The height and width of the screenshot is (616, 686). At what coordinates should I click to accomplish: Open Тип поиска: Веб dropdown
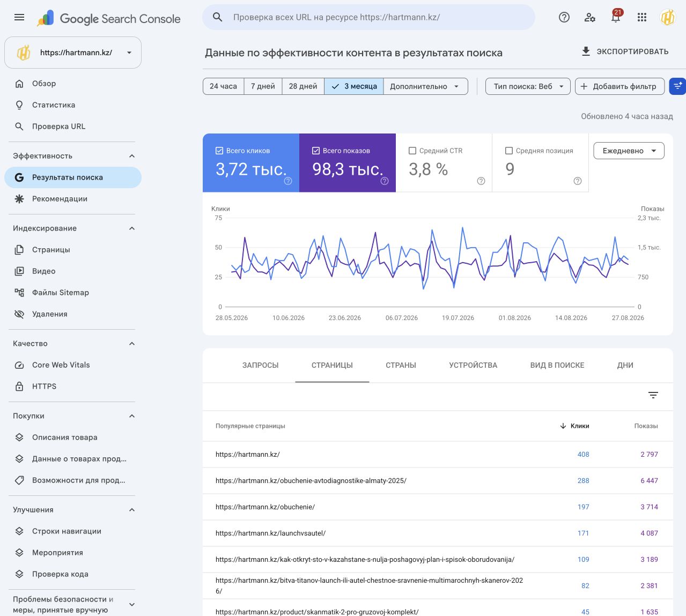[x=528, y=86]
